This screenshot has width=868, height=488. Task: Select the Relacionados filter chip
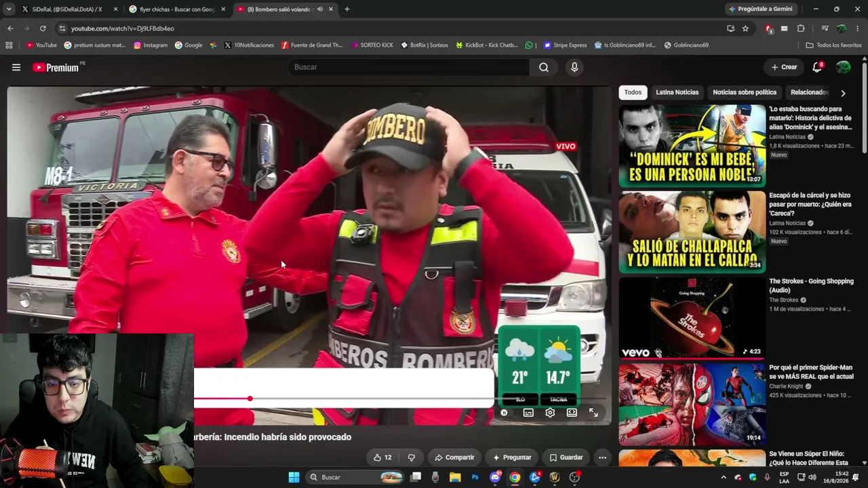(x=810, y=92)
